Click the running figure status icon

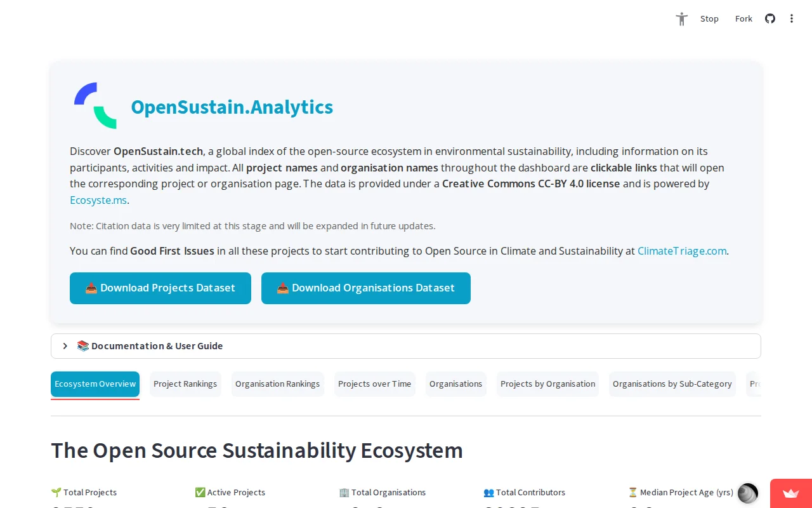click(682, 19)
